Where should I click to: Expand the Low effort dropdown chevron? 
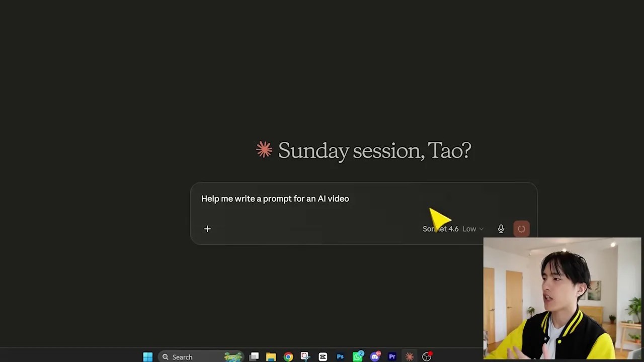pos(481,229)
